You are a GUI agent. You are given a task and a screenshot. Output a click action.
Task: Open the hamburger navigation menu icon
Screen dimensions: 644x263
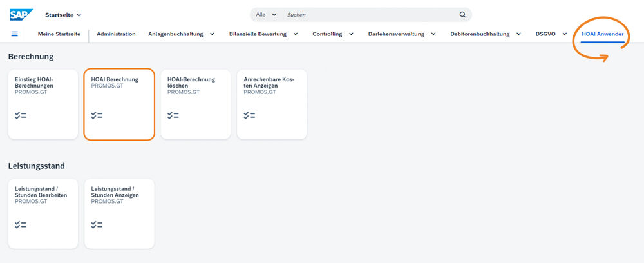(15, 34)
